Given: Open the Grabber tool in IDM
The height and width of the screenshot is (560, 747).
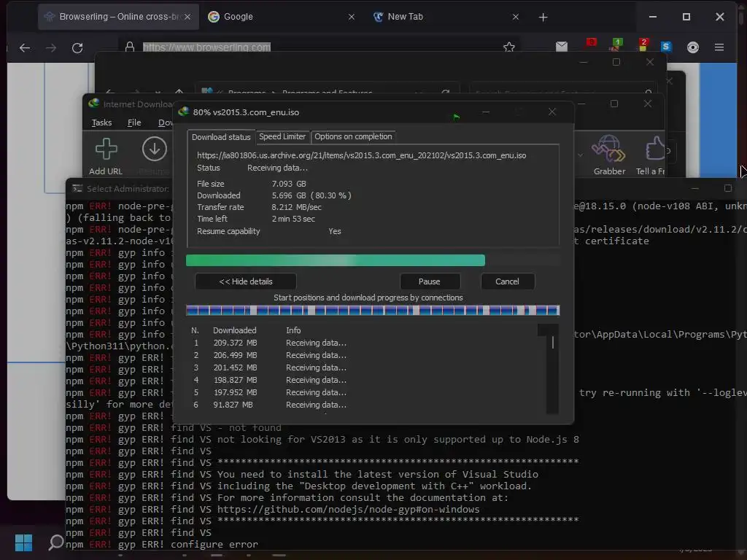Looking at the screenshot, I should (609, 155).
